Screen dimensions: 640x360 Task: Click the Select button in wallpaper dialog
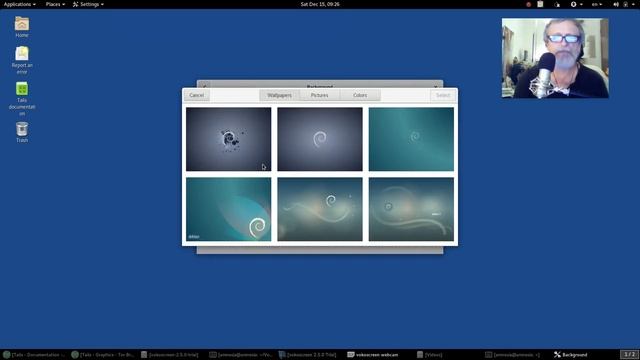443,95
